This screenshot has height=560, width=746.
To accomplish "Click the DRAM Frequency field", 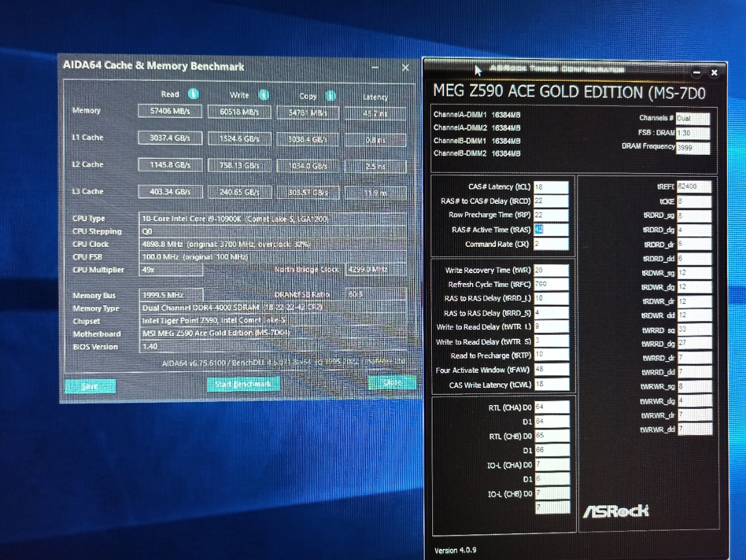I will point(693,148).
